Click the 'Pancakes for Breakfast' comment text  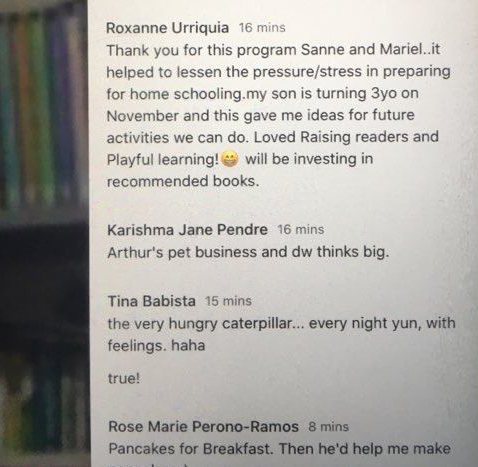280,449
